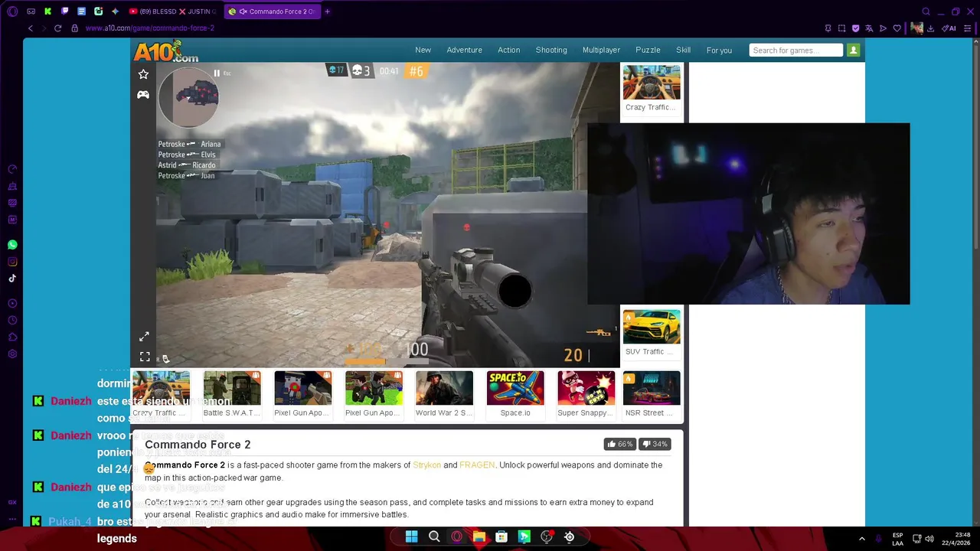The image size is (980, 551).
Task: Open sidebar settings gear icon
Action: pyautogui.click(x=12, y=354)
